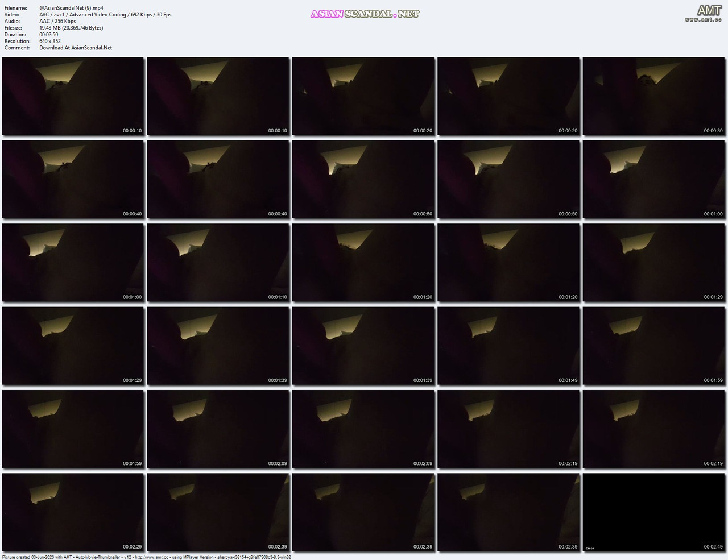Click the 'Filesize:' label
This screenshot has width=728, height=560.
point(13,28)
